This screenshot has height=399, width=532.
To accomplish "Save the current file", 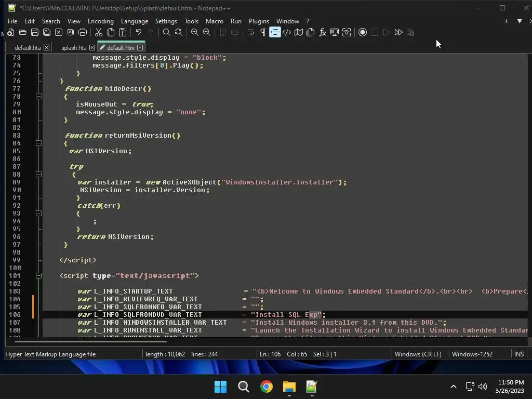I will [x=35, y=32].
